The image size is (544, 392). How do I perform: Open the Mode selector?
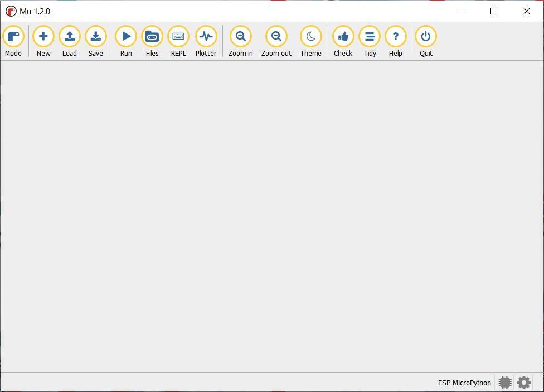13,41
